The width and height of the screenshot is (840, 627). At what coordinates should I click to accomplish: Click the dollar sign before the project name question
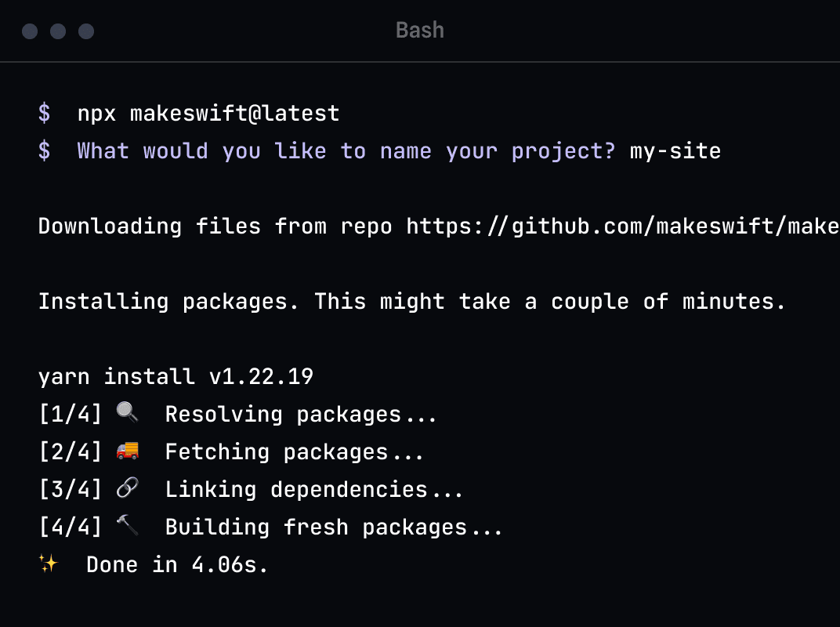[x=44, y=150]
